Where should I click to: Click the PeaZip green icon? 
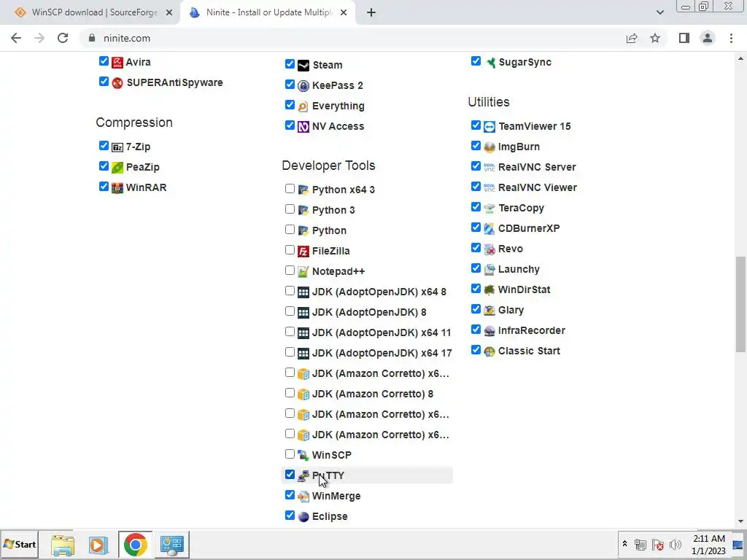pos(117,168)
